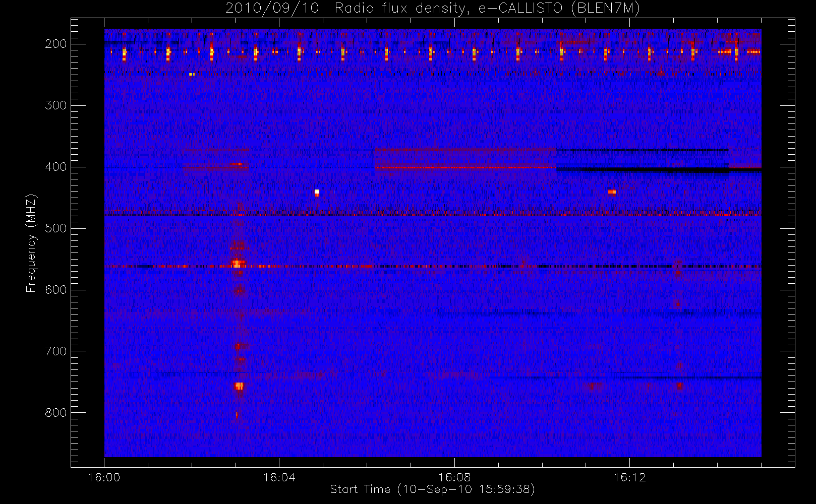Click the y-axis tick label "600"
This screenshot has height=504, width=816.
(56, 290)
